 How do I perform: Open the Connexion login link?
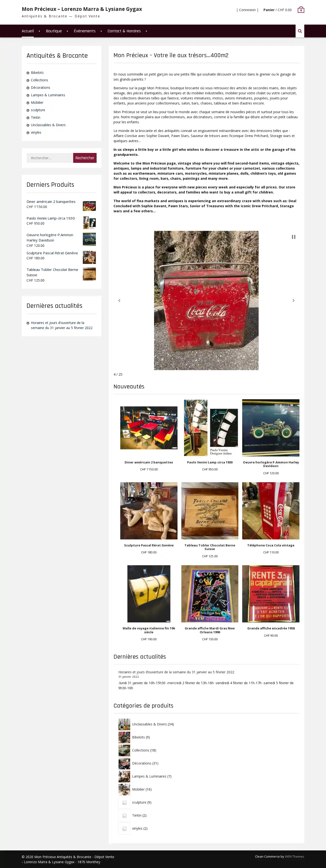pos(248,10)
